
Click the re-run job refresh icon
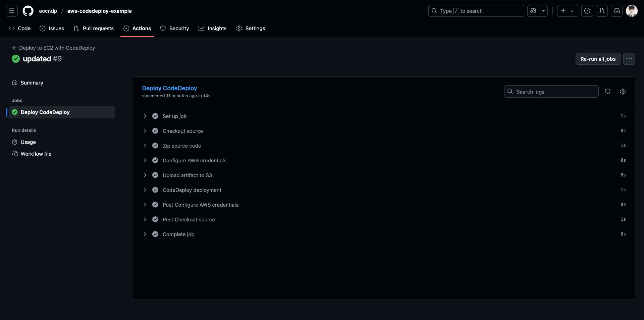pyautogui.click(x=608, y=91)
